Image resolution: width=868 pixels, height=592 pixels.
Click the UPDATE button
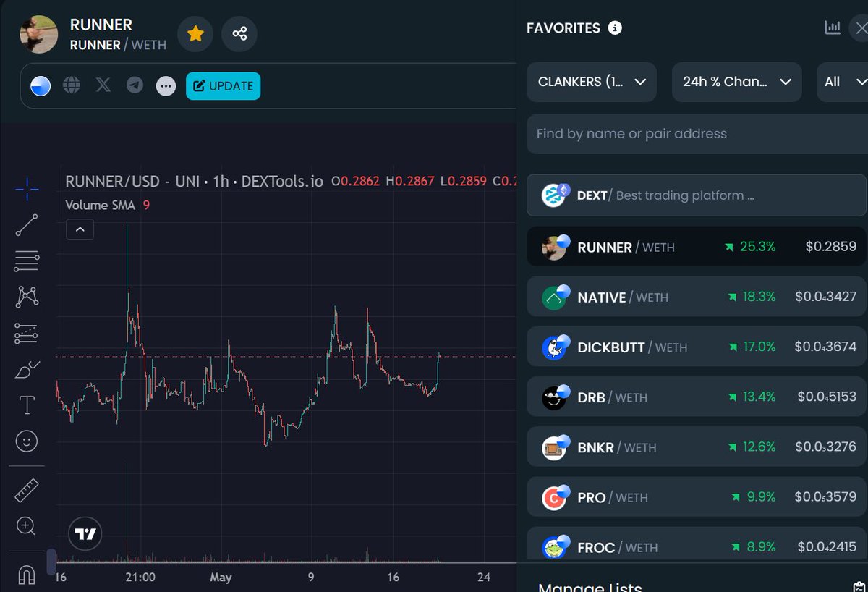(x=223, y=85)
